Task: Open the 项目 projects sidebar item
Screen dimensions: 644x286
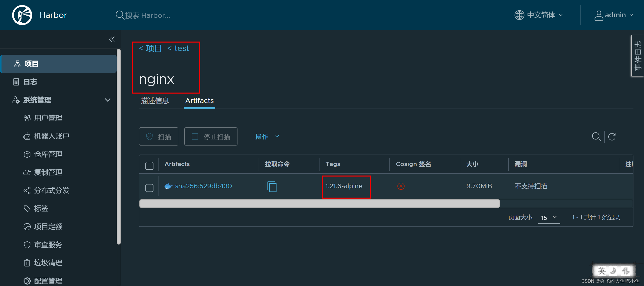Action: point(58,64)
